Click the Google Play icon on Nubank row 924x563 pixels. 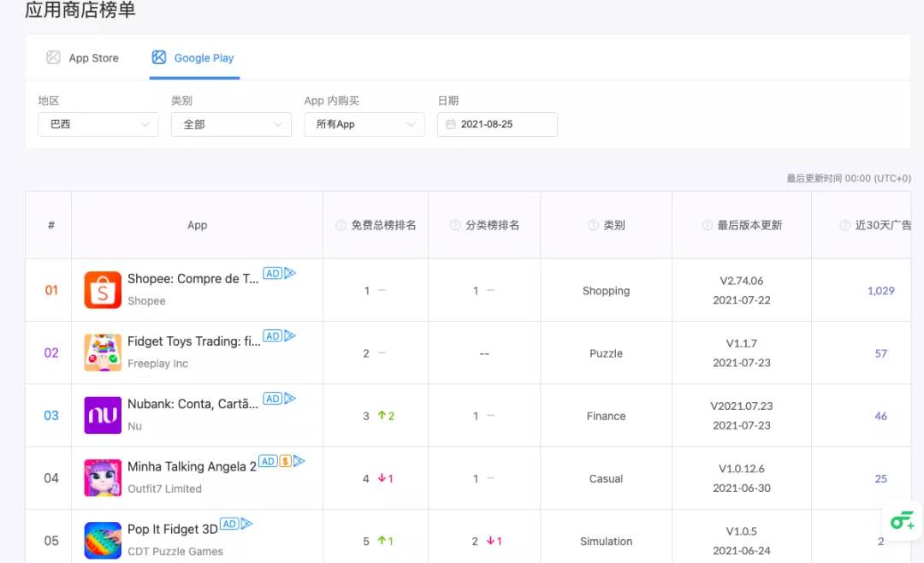(x=290, y=399)
